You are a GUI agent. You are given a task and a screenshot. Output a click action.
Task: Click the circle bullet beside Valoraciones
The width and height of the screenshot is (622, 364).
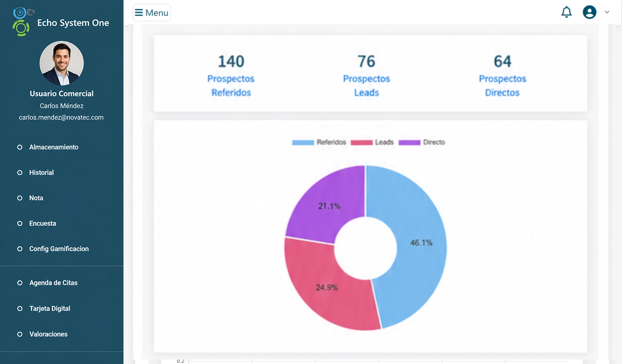pos(20,334)
